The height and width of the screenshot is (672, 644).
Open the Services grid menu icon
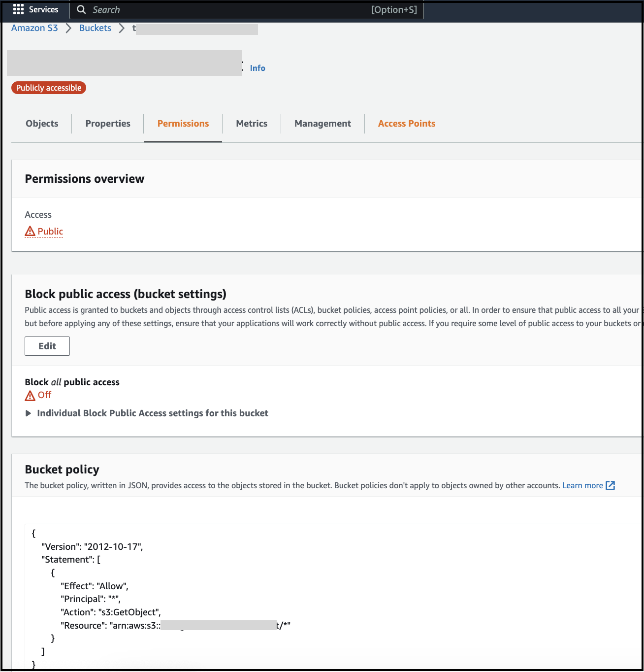pyautogui.click(x=18, y=9)
